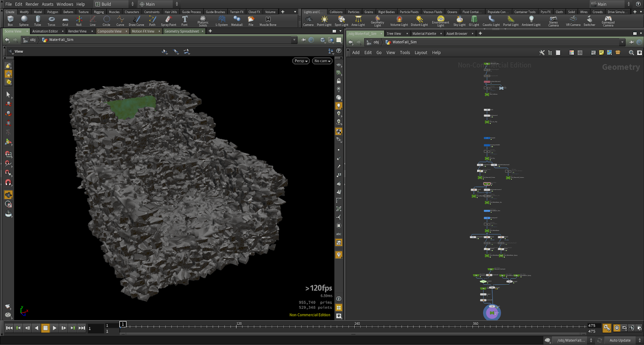This screenshot has width=644, height=345.
Task: Switch to the Geometry Spreadsheet tab
Action: click(x=182, y=31)
